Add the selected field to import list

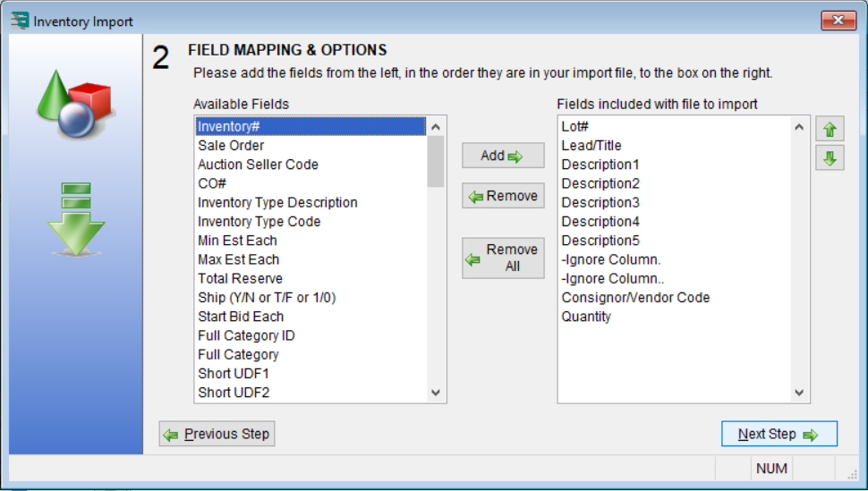(x=502, y=156)
